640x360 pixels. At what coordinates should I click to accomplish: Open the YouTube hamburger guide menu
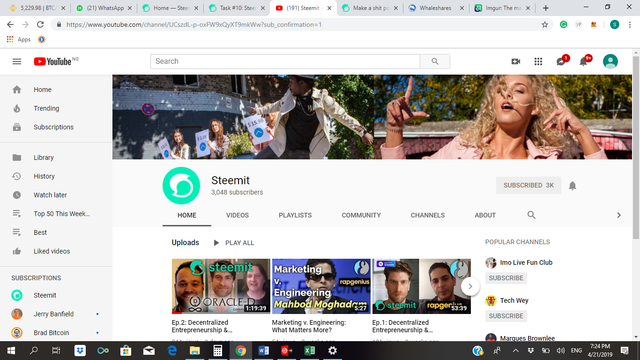pos(17,62)
